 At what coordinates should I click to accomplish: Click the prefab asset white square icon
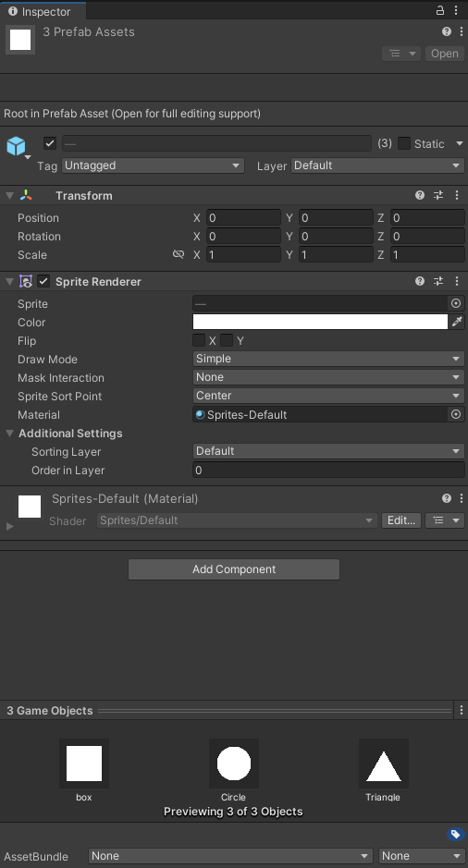(x=20, y=40)
